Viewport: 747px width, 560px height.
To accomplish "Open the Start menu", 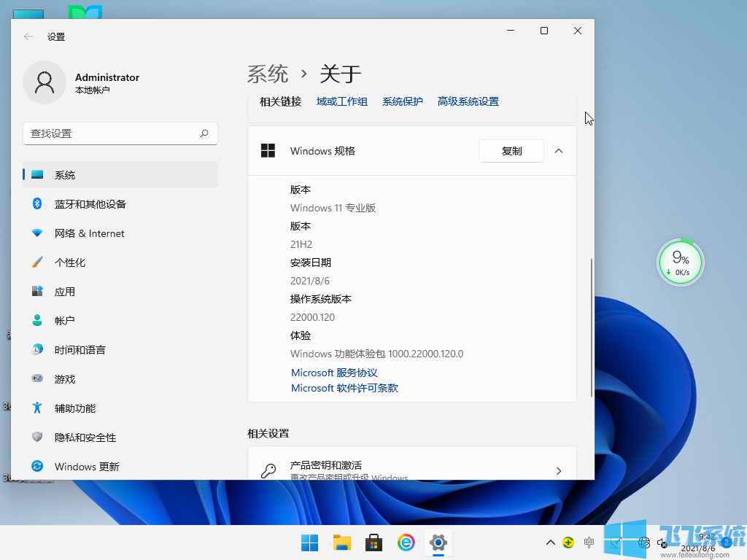I will [309, 542].
